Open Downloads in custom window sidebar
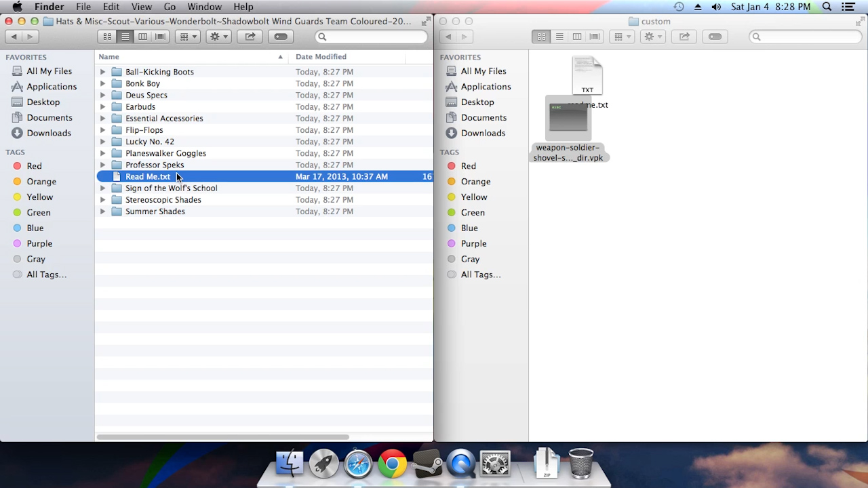The width and height of the screenshot is (868, 488). 483,134
